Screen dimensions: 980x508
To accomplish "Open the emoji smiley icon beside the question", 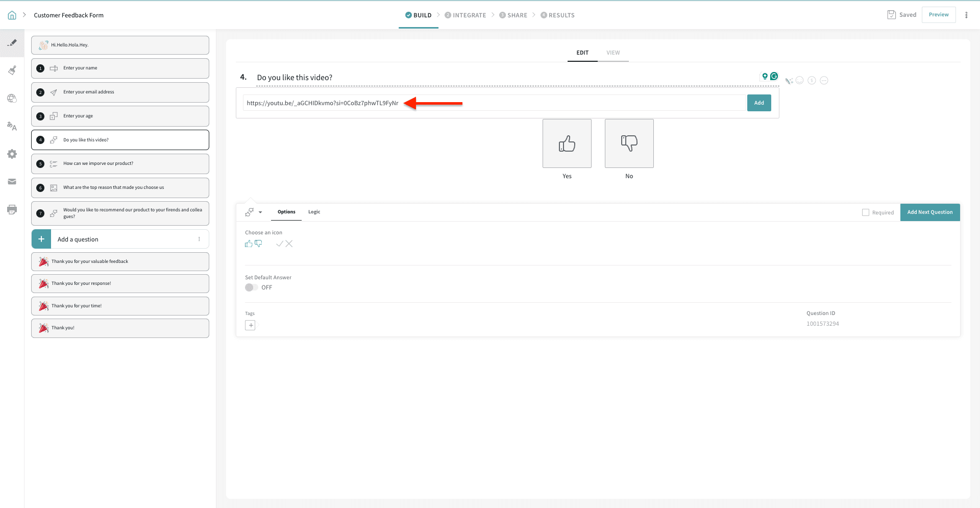I will point(799,80).
